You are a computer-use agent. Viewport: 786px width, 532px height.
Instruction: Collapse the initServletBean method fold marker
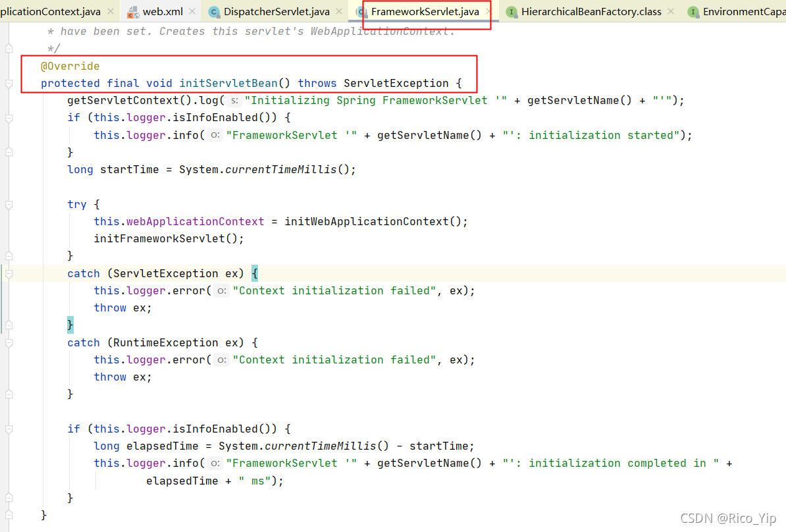tap(9, 84)
